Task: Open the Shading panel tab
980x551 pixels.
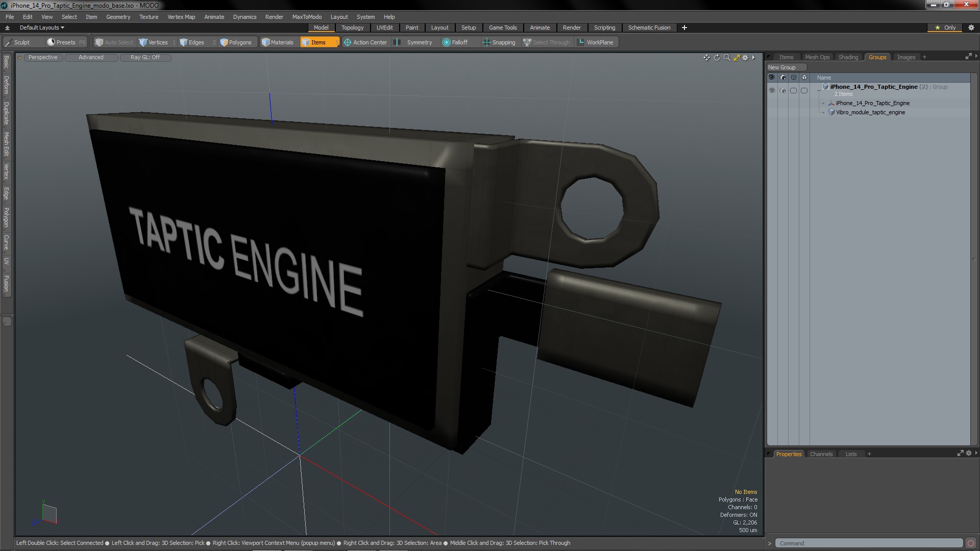Action: point(848,57)
